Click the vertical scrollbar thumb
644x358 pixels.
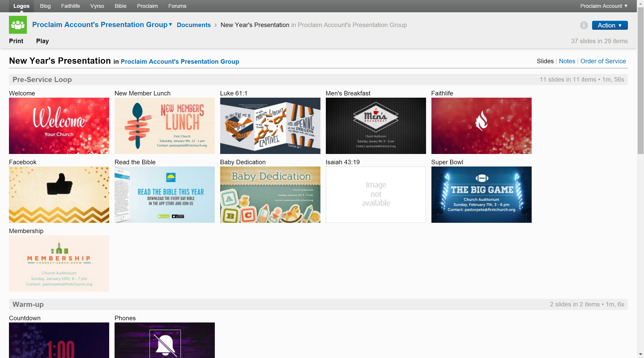click(640, 81)
